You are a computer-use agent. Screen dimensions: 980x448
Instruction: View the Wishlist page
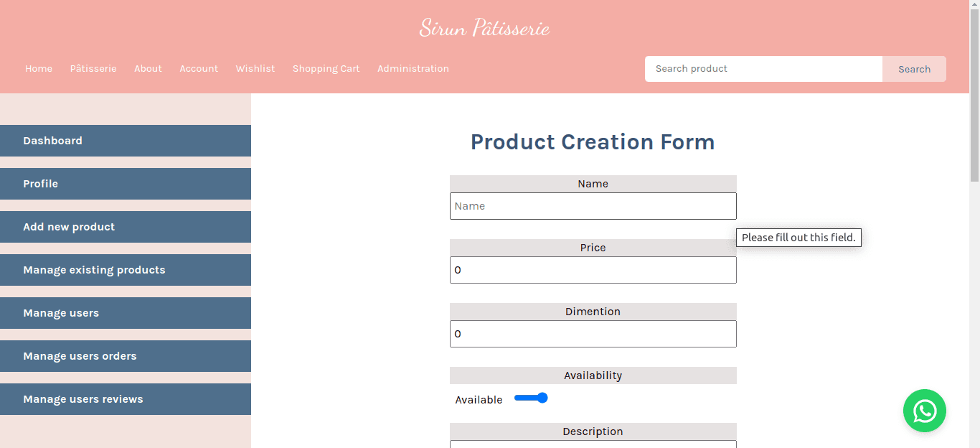255,69
